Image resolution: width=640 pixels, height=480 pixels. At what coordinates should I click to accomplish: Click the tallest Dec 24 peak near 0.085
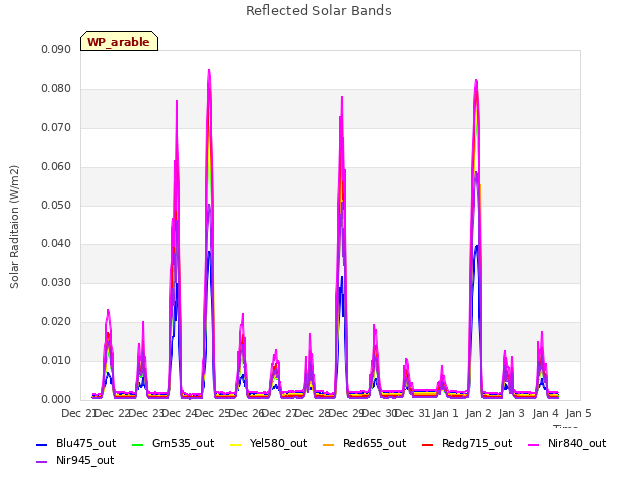coord(209,71)
